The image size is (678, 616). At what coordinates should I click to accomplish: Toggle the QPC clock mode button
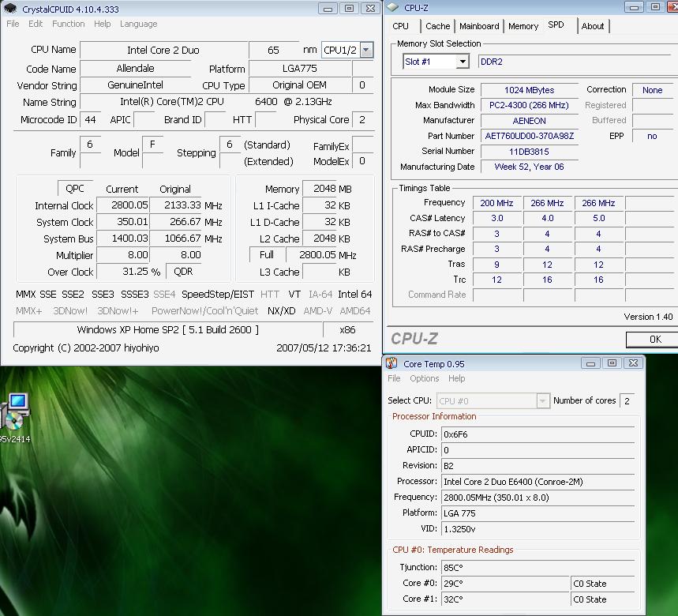[x=75, y=189]
